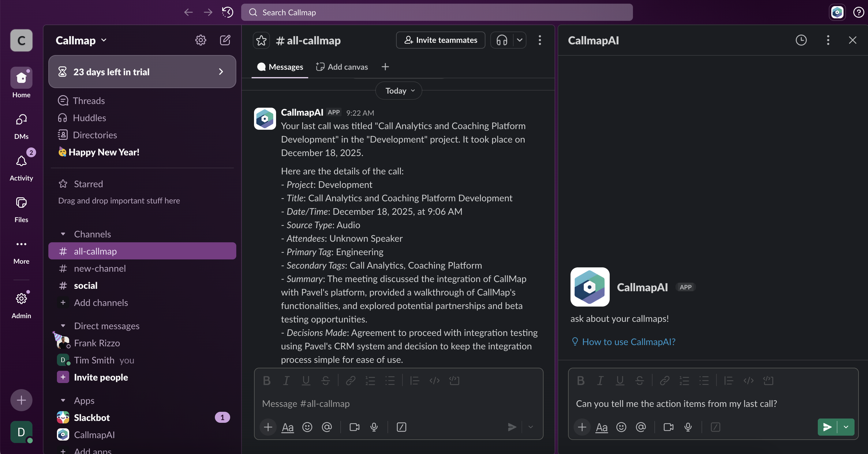Toggle bulleted list in CallmapAI composer
Image resolution: width=868 pixels, height=454 pixels.
click(704, 381)
